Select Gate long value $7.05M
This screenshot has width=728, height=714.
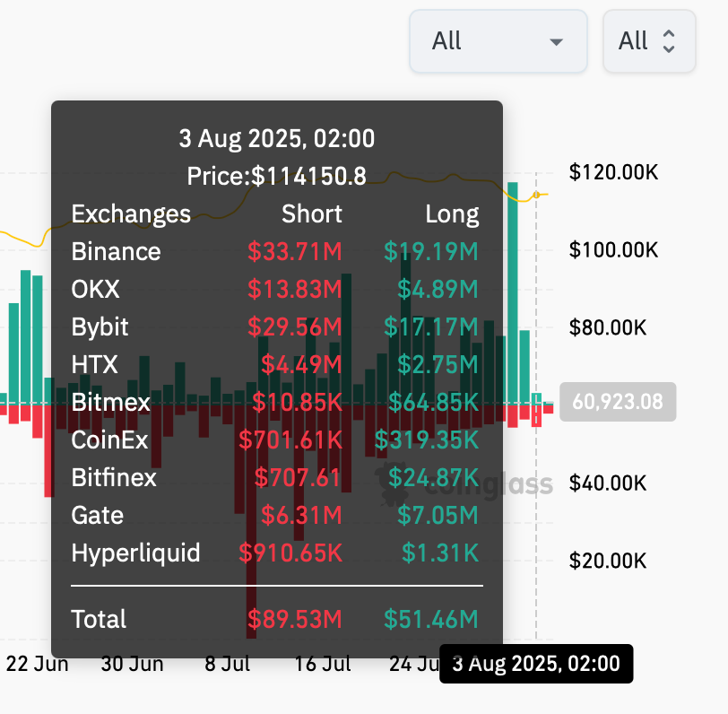(438, 515)
